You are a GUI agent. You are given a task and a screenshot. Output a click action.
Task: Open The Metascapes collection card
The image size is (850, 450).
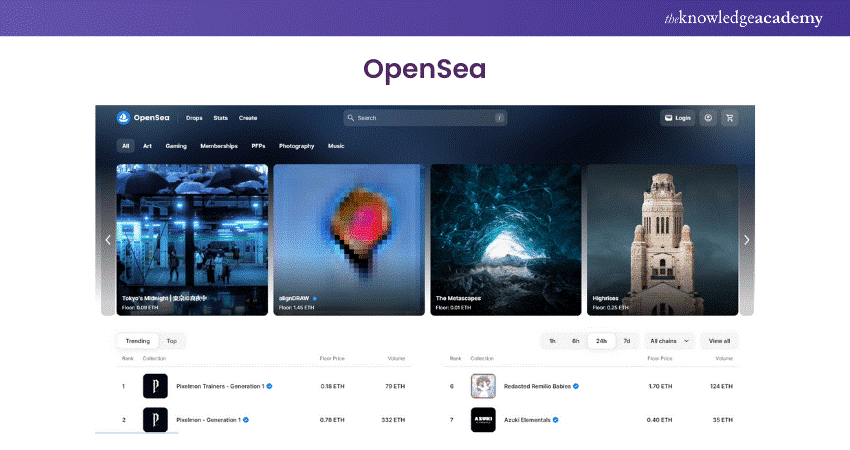[x=505, y=240]
